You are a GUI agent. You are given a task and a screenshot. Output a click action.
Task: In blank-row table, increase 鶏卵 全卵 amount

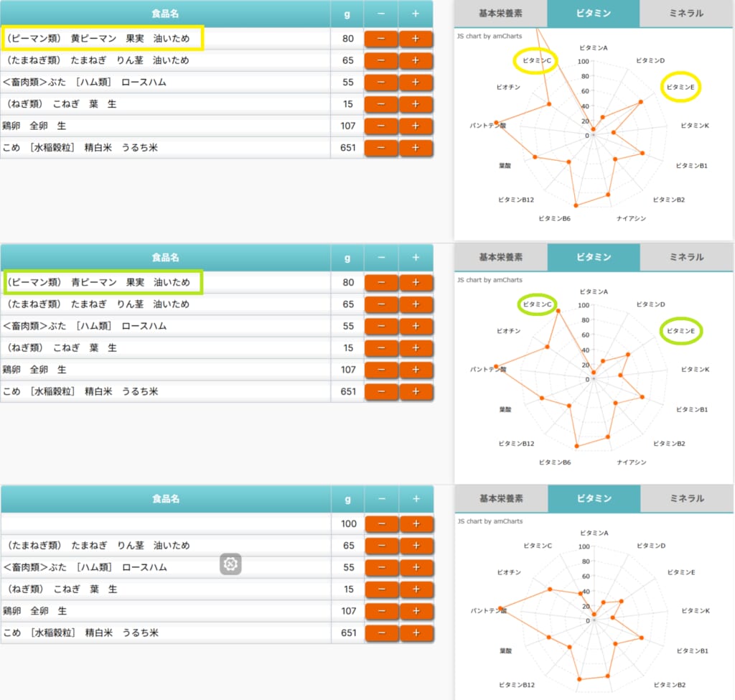click(416, 611)
